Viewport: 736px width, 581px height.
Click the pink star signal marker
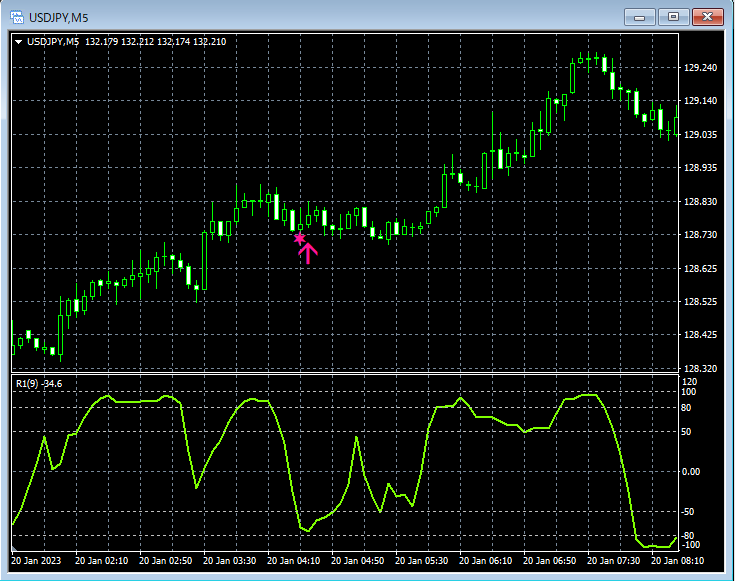(300, 238)
